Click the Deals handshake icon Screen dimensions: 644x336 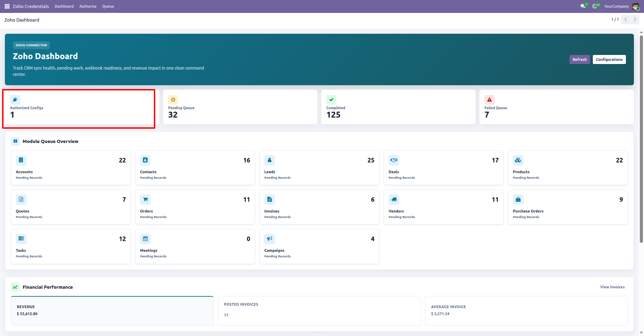394,160
